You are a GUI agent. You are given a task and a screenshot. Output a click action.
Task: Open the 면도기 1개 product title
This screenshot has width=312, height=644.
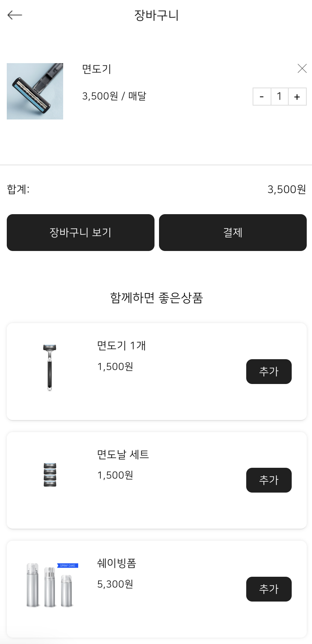(x=121, y=346)
